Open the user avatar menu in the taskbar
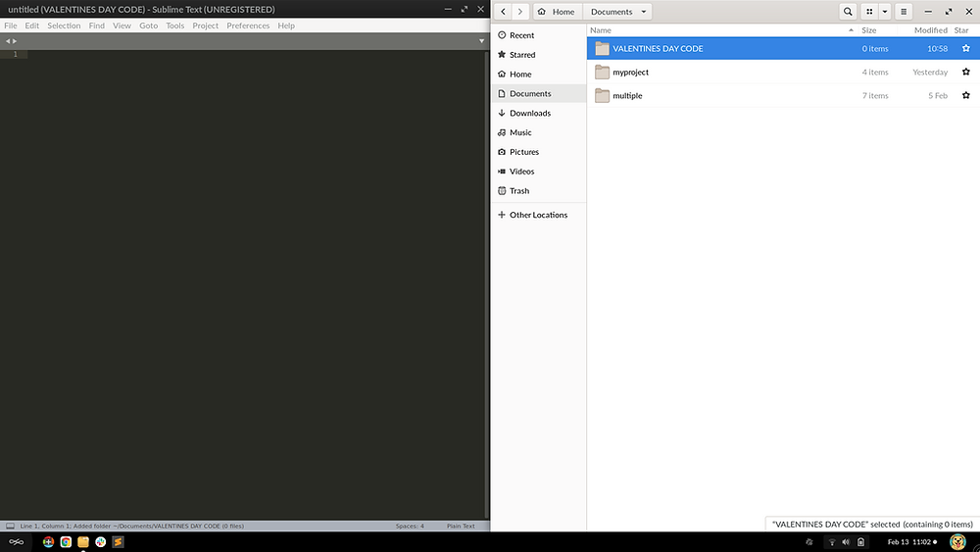Viewport: 980px width, 552px height. (x=957, y=542)
